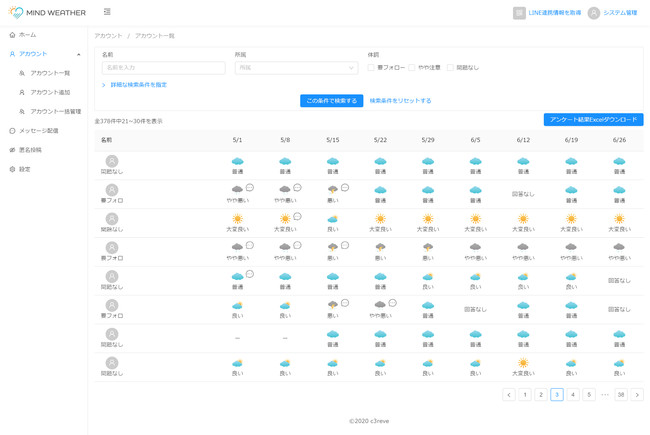Click the 検索条件をリセットする link
650x435 pixels.
[400, 101]
